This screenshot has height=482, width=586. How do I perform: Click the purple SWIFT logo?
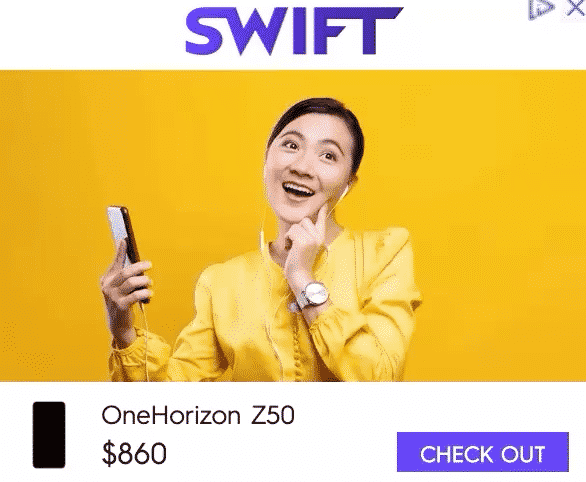(294, 31)
